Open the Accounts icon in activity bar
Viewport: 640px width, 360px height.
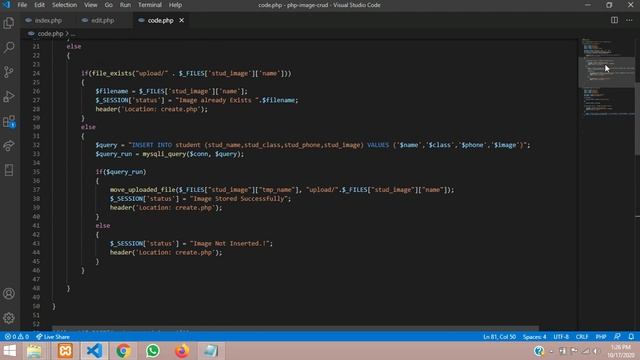(9, 293)
